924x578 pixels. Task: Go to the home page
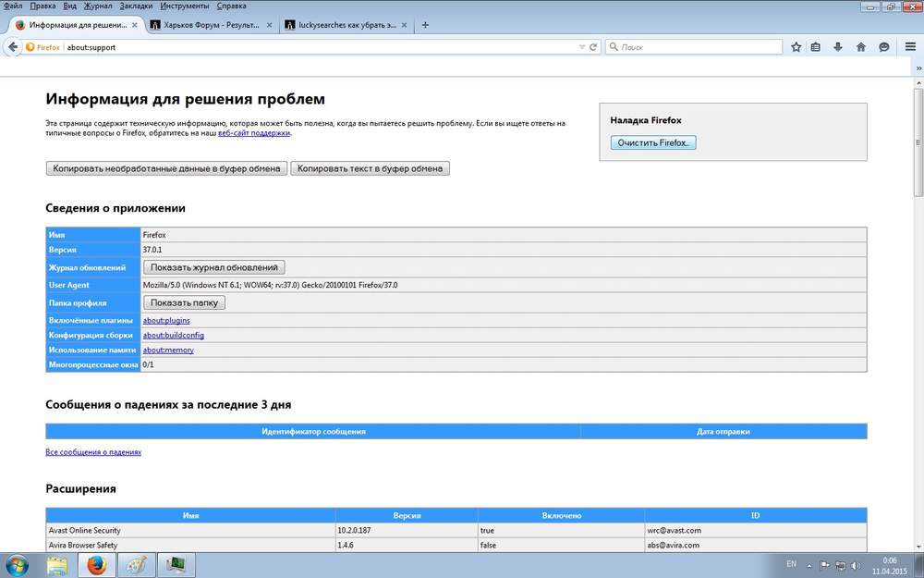(x=861, y=47)
